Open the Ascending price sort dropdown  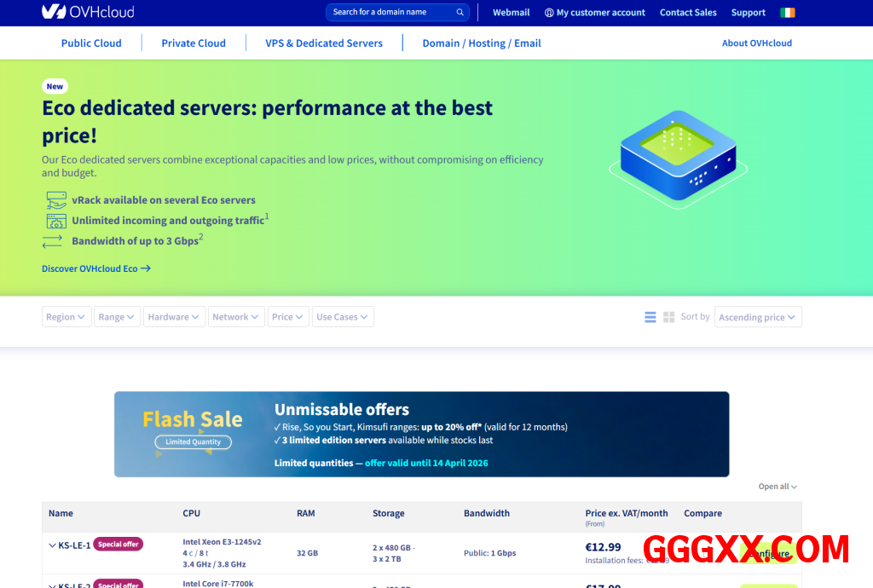[x=757, y=317]
